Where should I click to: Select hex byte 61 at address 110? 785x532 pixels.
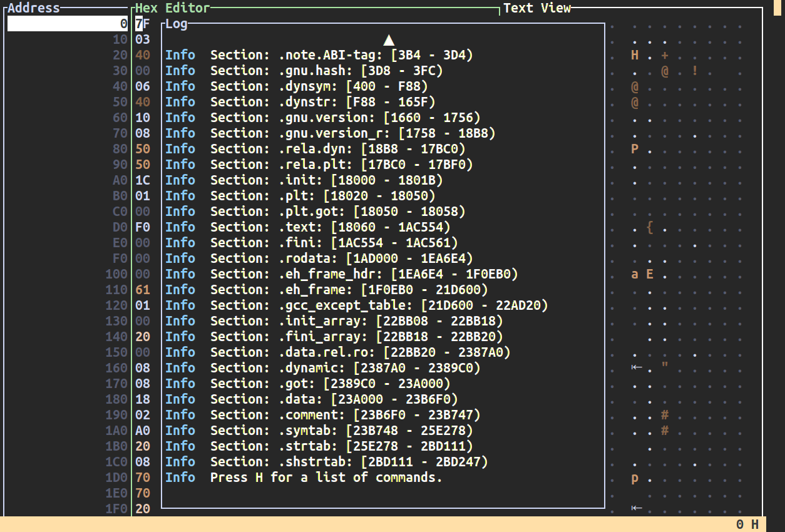(143, 290)
